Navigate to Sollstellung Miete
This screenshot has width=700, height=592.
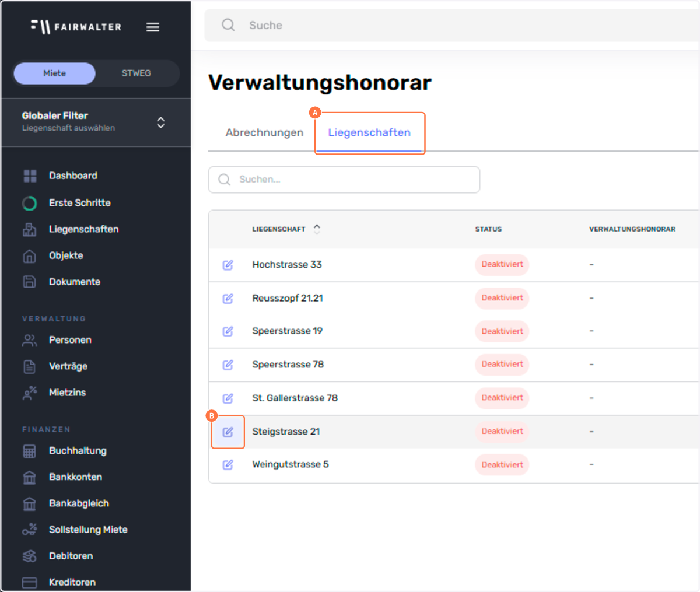click(x=88, y=530)
